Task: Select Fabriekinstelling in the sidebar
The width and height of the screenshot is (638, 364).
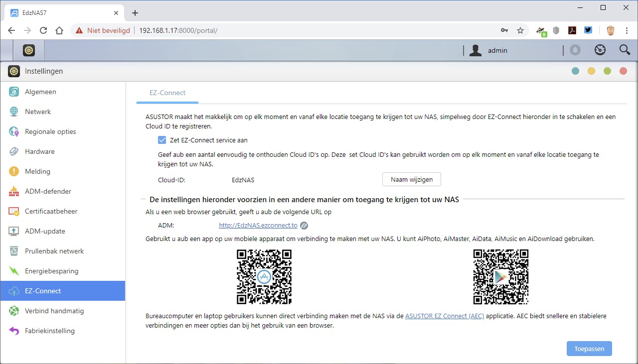Action: click(x=63, y=331)
